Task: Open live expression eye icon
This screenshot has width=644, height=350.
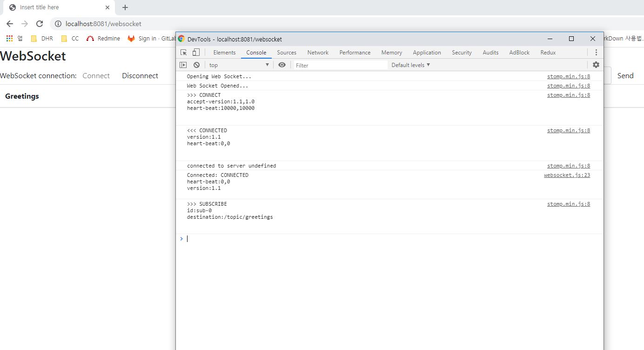Action: [x=282, y=65]
